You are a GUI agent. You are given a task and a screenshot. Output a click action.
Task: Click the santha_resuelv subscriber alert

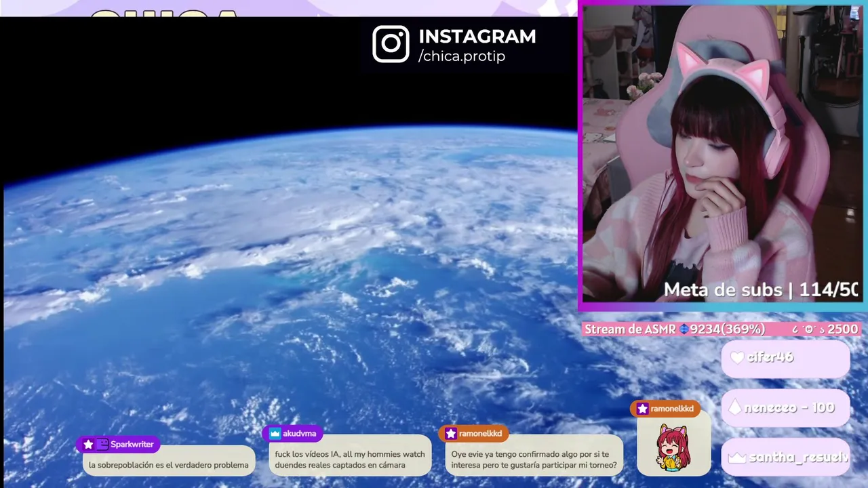tap(785, 457)
